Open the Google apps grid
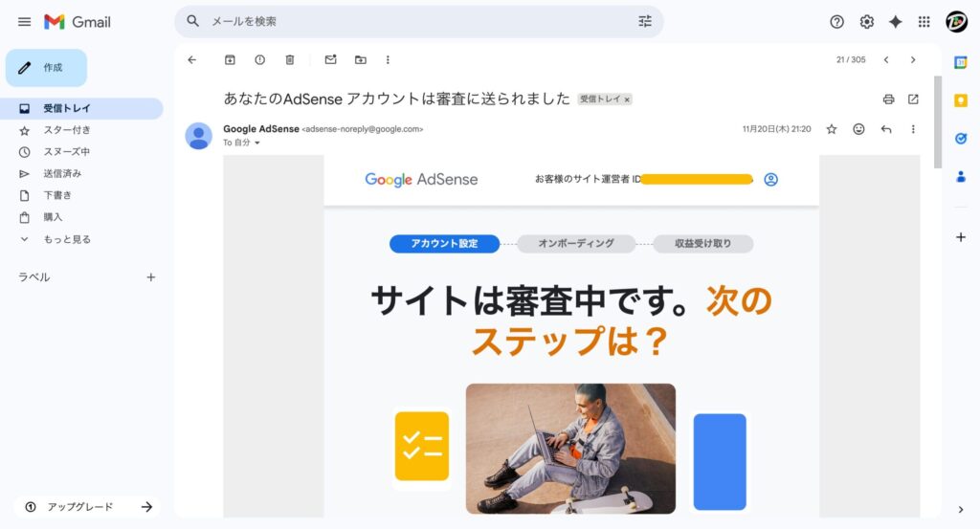This screenshot has width=980, height=529. 924,22
